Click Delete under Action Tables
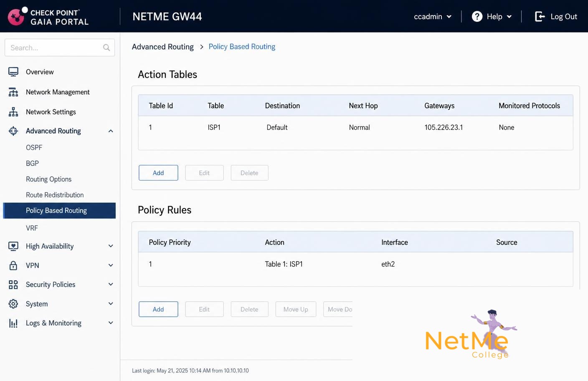Image resolution: width=588 pixels, height=381 pixels. [249, 173]
